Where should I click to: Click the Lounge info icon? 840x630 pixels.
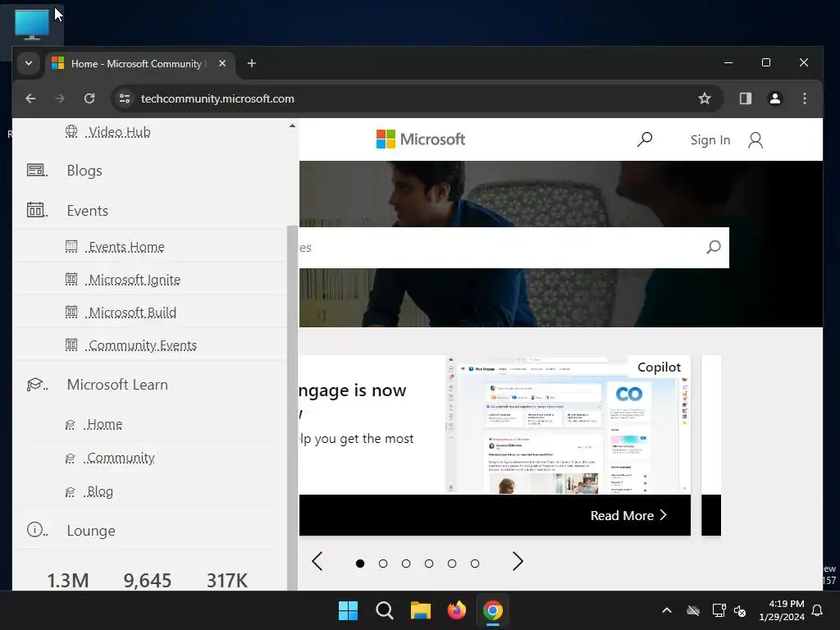coord(36,531)
